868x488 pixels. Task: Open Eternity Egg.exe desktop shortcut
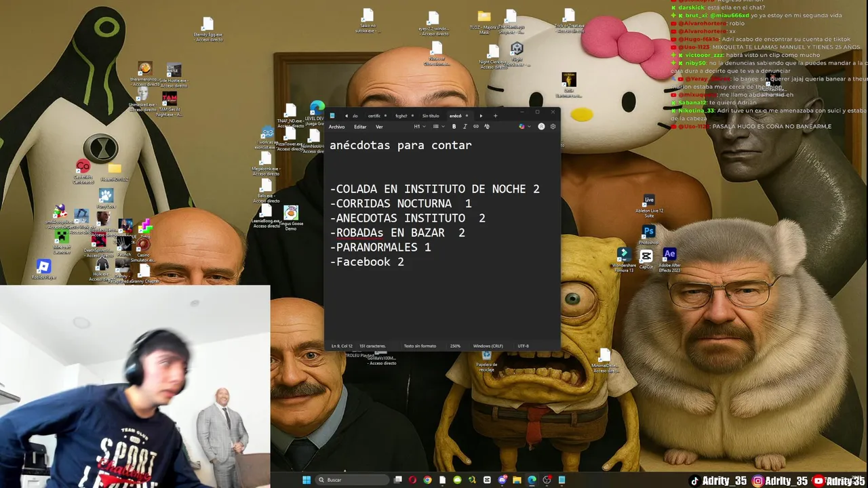coord(208,30)
